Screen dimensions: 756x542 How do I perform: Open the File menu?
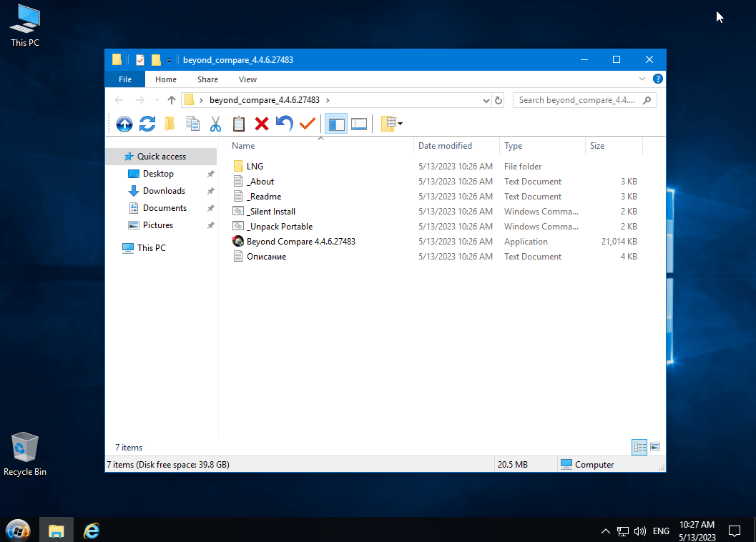pos(125,79)
